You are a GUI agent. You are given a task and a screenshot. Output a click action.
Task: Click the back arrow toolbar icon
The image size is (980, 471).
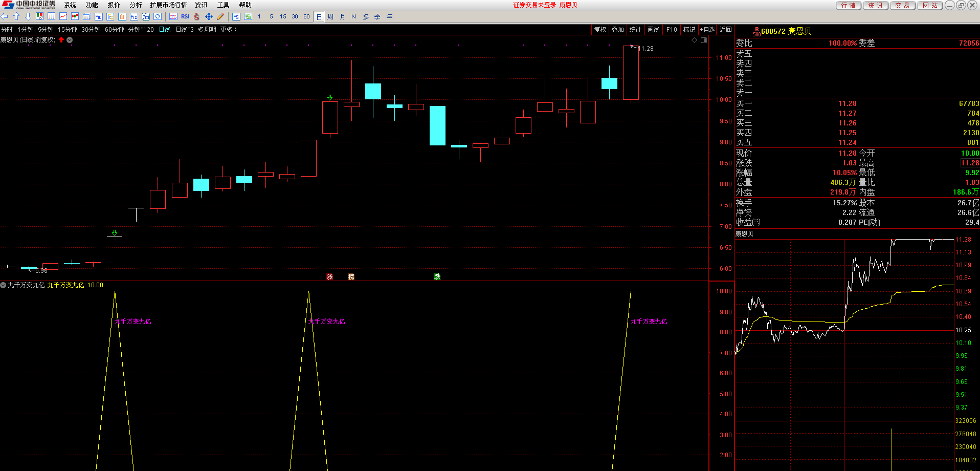[5, 16]
